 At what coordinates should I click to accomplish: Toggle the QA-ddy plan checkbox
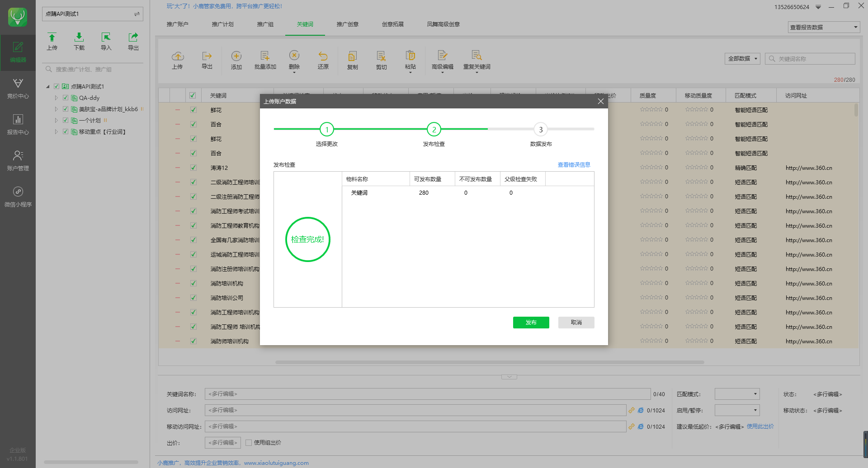point(66,98)
